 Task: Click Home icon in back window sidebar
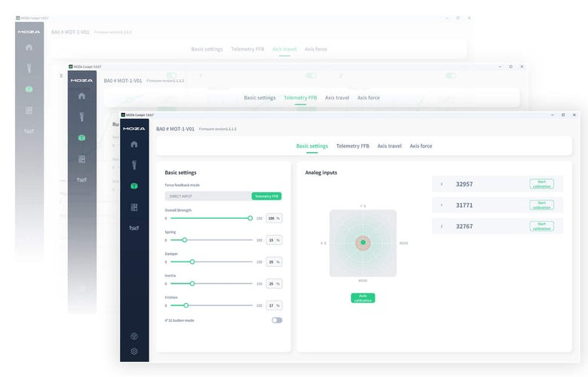tap(29, 48)
